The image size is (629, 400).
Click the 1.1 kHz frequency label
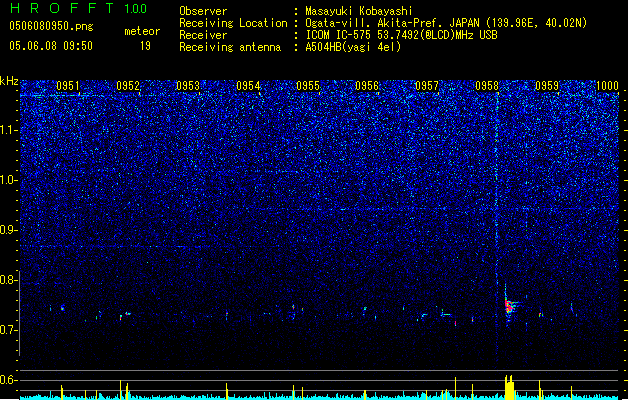pyautogui.click(x=9, y=130)
